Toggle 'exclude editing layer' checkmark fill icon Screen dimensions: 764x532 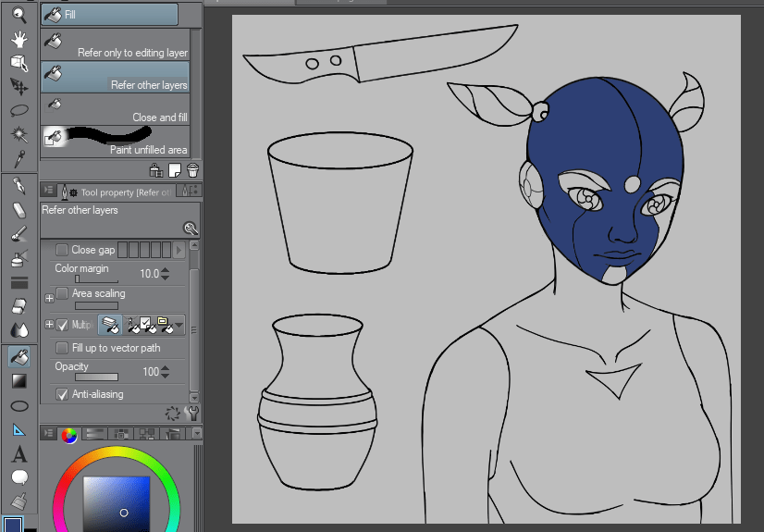(x=147, y=325)
